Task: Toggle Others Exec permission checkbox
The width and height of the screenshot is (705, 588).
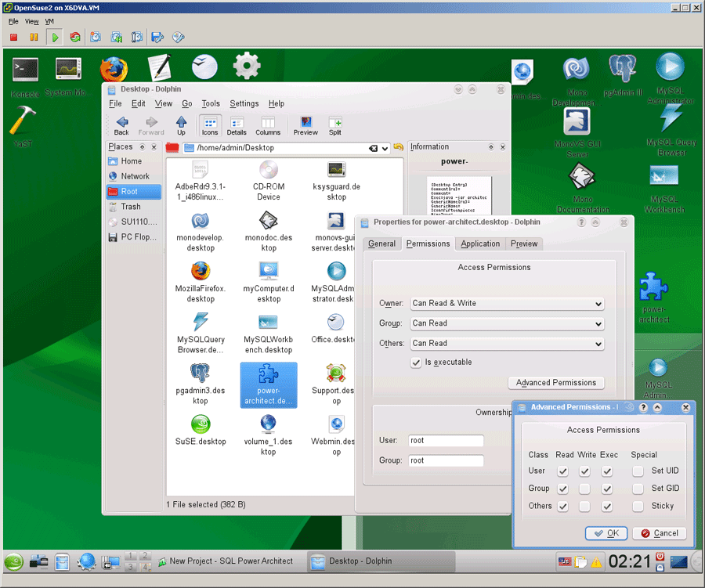Action: (607, 507)
